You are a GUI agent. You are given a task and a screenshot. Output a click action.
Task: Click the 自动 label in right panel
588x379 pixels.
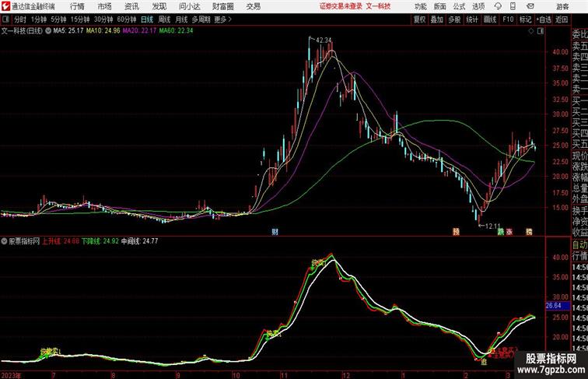pos(579,245)
